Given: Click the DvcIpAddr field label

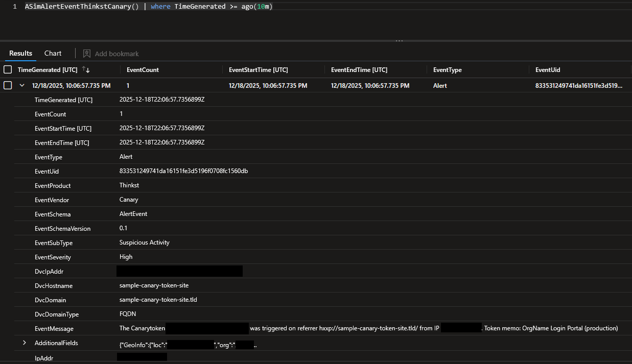Looking at the screenshot, I should [49, 272].
